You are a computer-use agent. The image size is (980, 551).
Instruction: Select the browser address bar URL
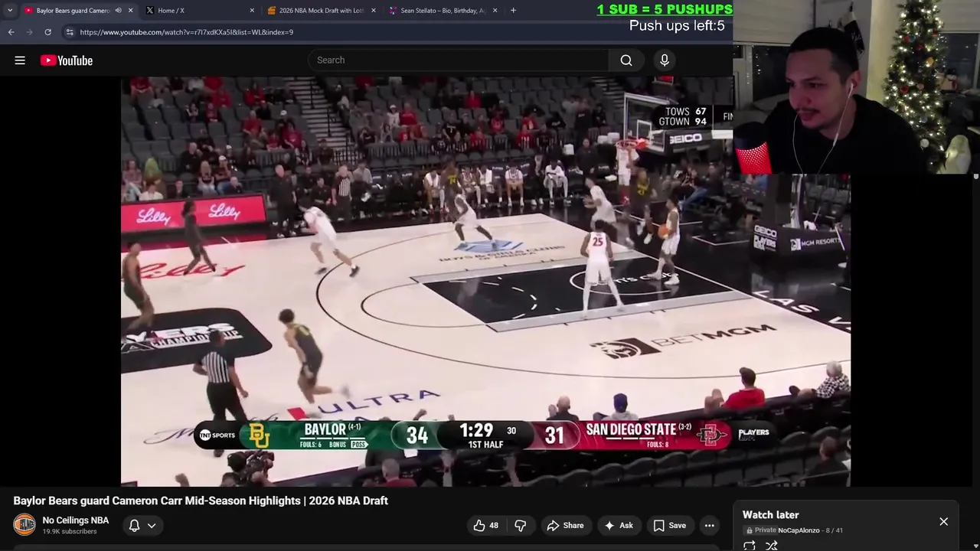[x=187, y=32]
